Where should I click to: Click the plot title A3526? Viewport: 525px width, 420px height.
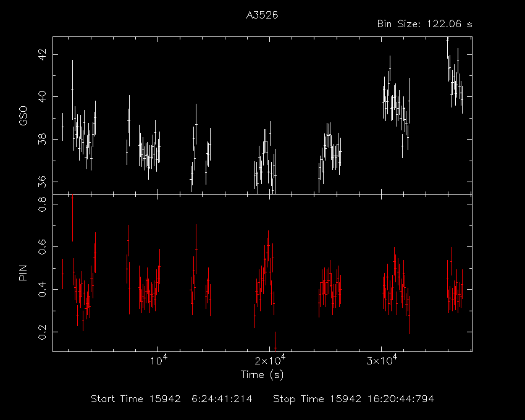tap(262, 15)
